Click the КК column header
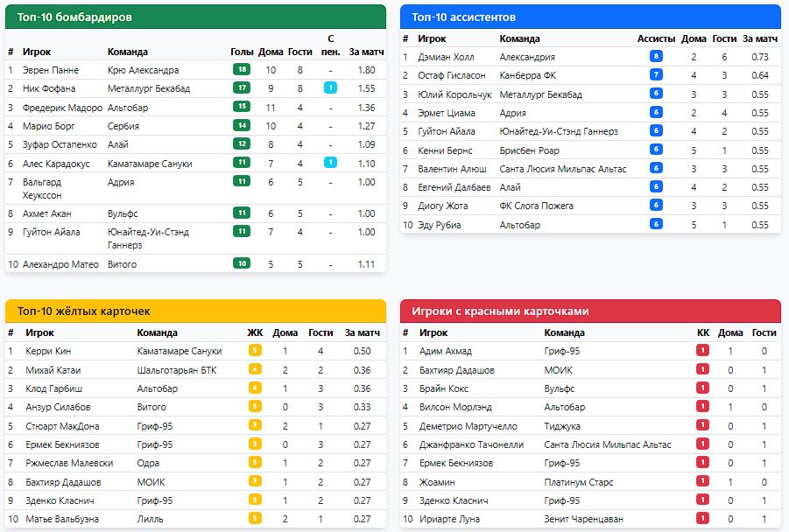 pos(702,332)
